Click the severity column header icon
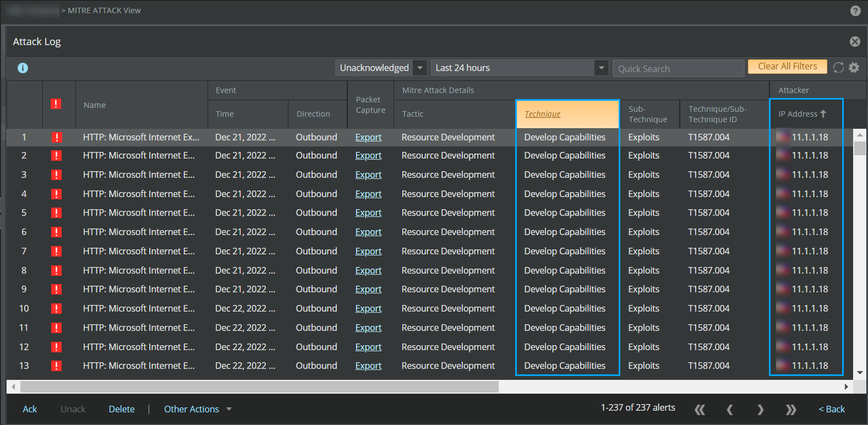Screen dimensions: 868x425 [56, 104]
